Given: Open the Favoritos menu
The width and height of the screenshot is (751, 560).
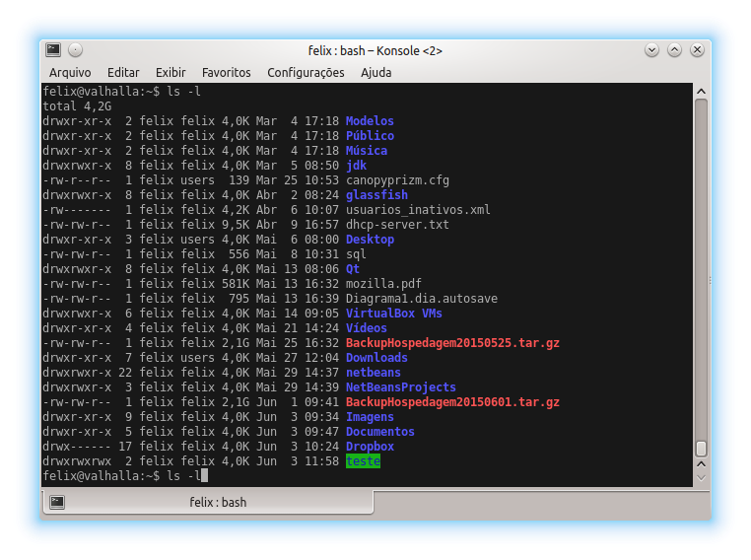Looking at the screenshot, I should [x=226, y=73].
